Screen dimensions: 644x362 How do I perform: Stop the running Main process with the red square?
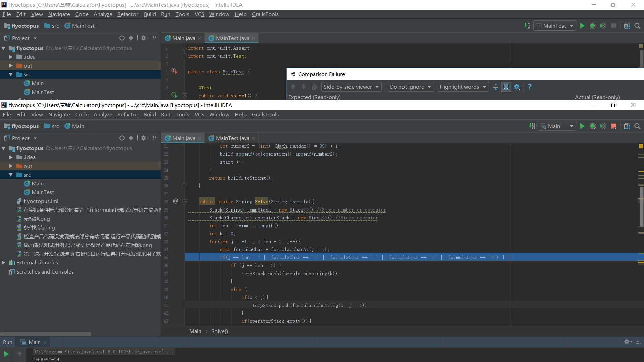pos(614,126)
